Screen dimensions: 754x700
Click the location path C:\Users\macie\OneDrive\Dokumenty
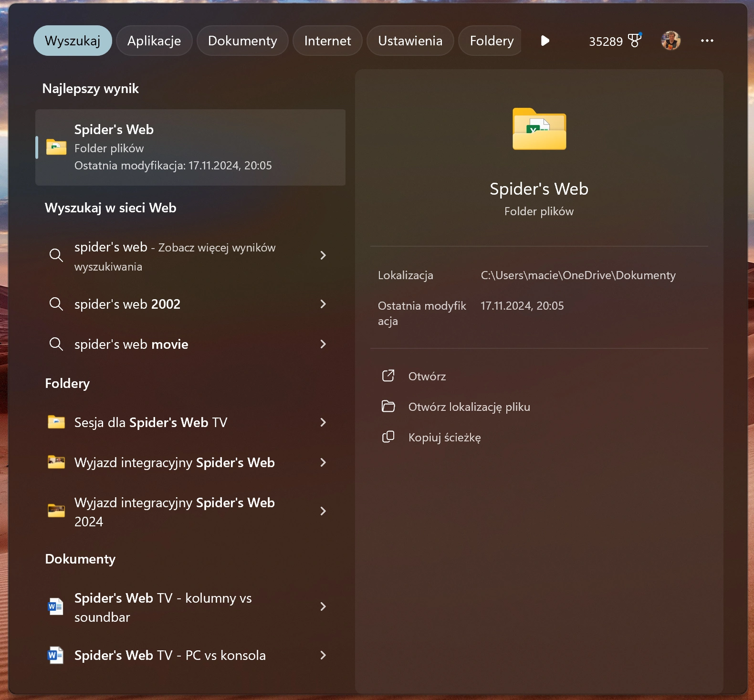pyautogui.click(x=578, y=275)
